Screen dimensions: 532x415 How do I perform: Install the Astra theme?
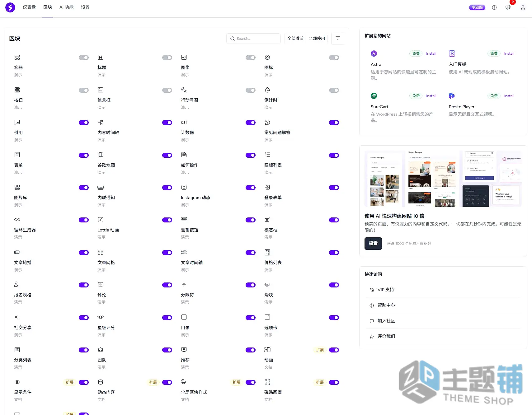point(431,54)
